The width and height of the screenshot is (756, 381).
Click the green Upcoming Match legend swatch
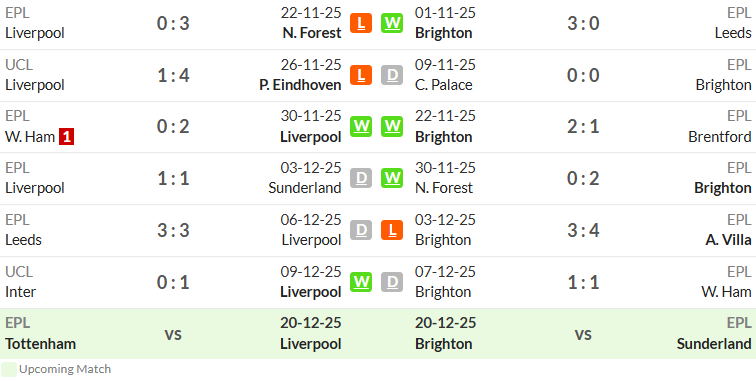coord(9,369)
